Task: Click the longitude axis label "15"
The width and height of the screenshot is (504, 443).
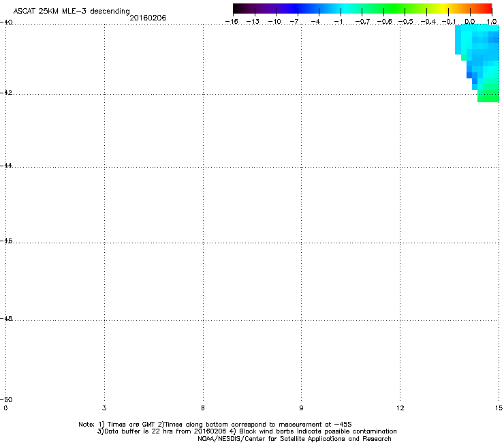Action: pyautogui.click(x=499, y=408)
